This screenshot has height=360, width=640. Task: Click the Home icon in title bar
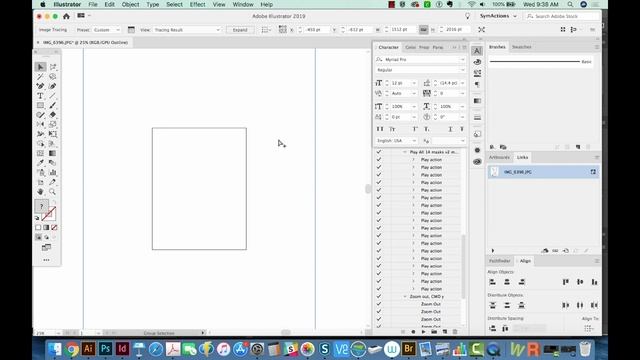pos(66,16)
